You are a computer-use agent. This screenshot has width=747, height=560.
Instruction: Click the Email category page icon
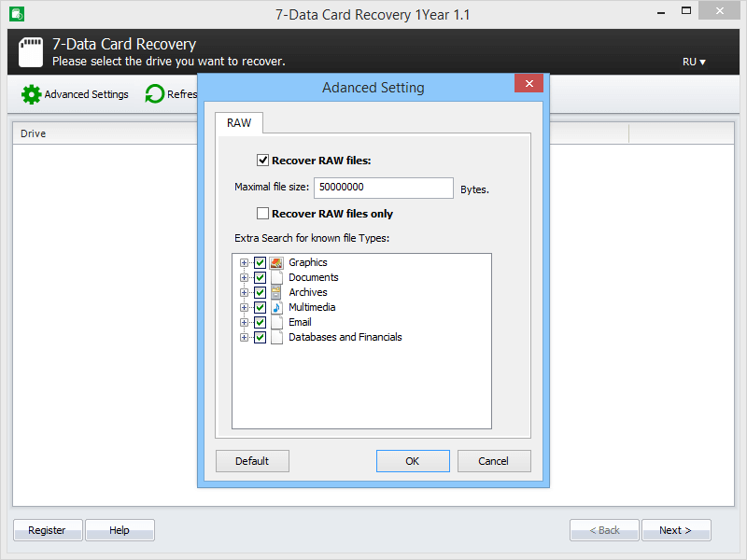pyautogui.click(x=276, y=322)
